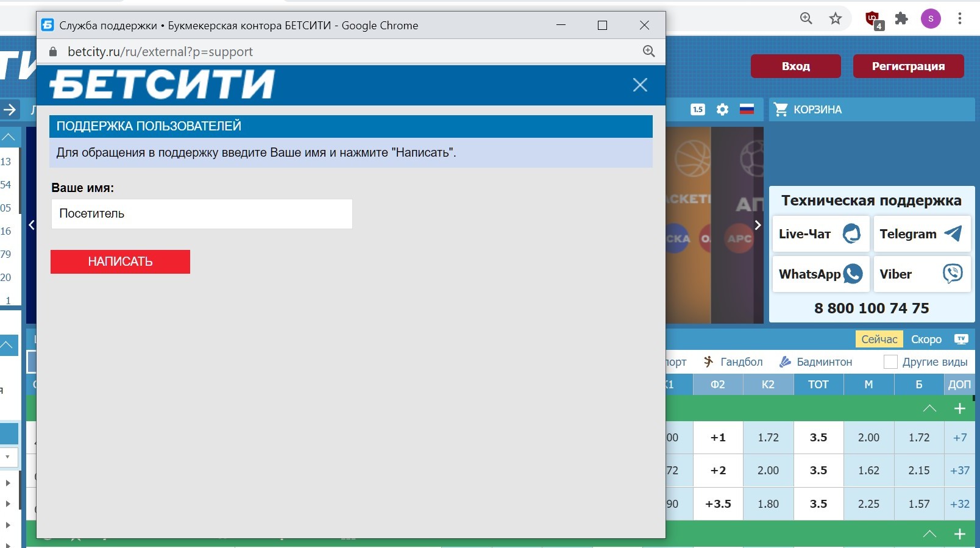Click the zoom icon in popup address bar
This screenshot has width=980, height=548.
tap(649, 52)
